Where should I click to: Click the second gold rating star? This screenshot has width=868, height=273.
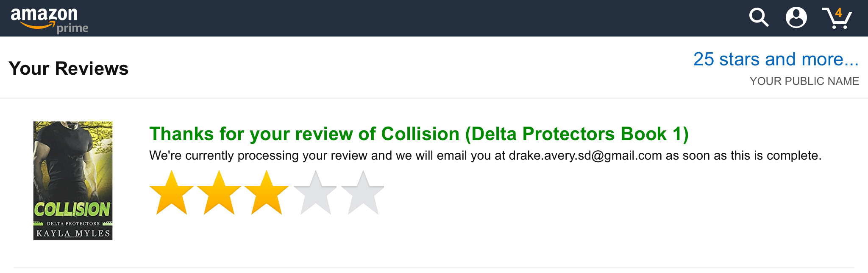coord(219,193)
